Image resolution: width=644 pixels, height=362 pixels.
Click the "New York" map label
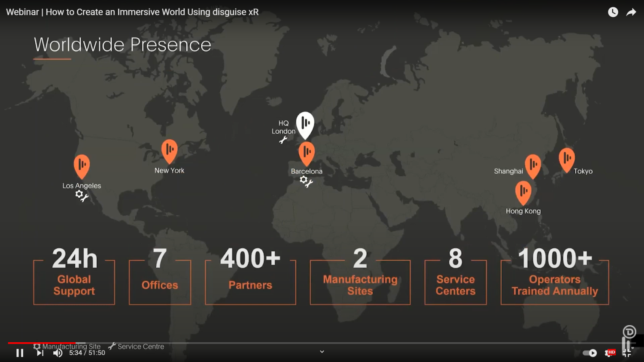click(x=169, y=170)
